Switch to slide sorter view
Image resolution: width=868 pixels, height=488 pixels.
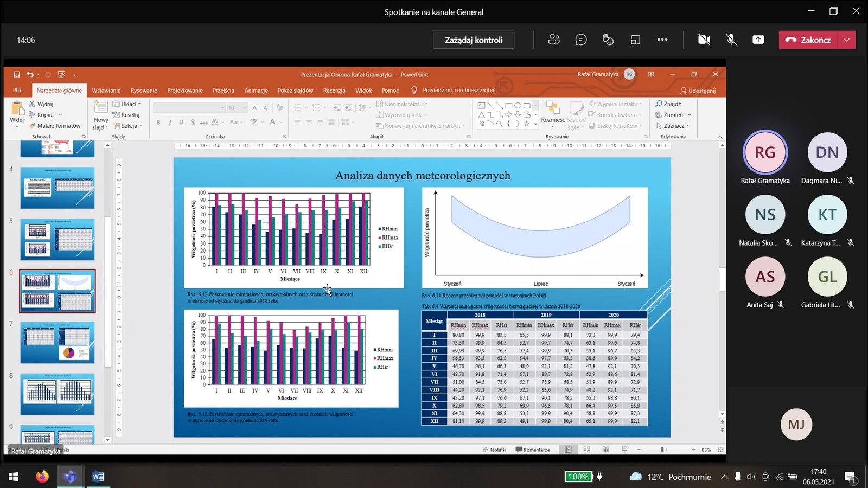coord(587,450)
